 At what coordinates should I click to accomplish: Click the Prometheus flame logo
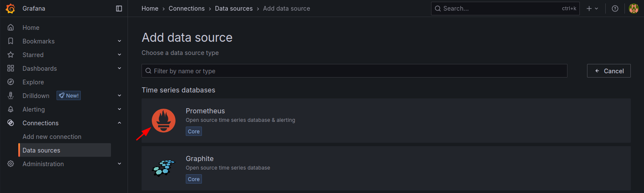[164, 121]
